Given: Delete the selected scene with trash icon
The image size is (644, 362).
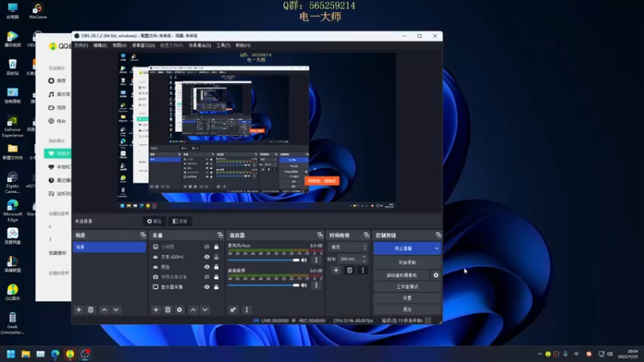Looking at the screenshot, I should [x=91, y=310].
